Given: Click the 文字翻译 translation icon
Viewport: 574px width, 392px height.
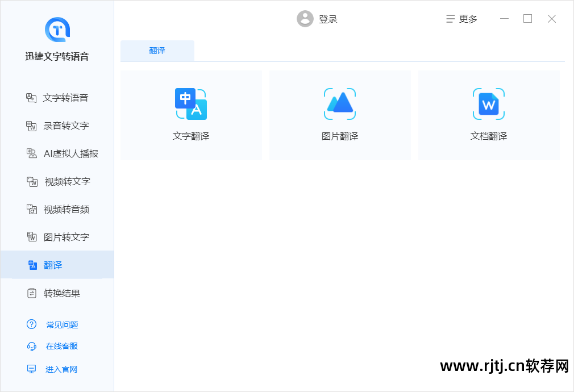Looking at the screenshot, I should [190, 104].
